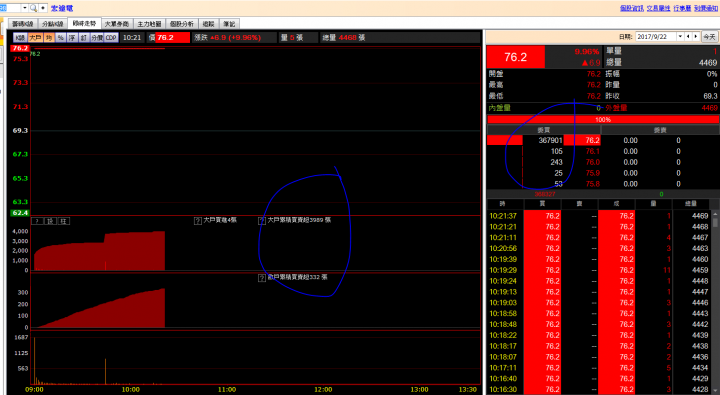Open the 筆記 tab
This screenshot has height=395, width=720.
click(x=229, y=24)
